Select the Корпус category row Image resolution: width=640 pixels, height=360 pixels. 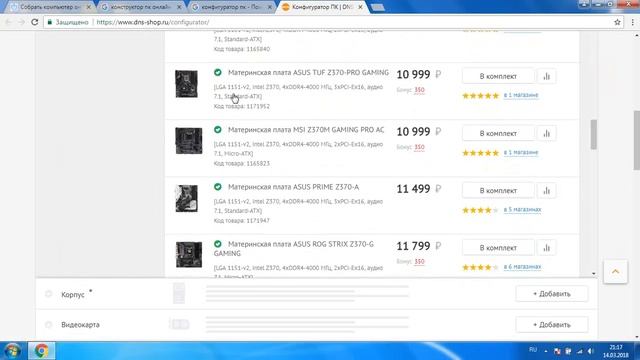[x=316, y=294]
